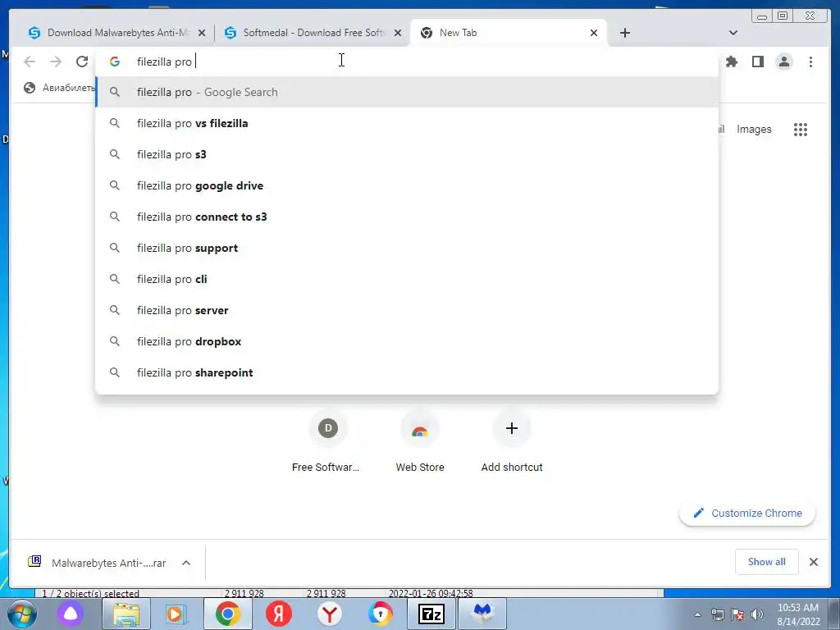Screen dimensions: 840x630
Task: Choose 'filezilla pro dropbox' suggestion
Action: point(407,341)
